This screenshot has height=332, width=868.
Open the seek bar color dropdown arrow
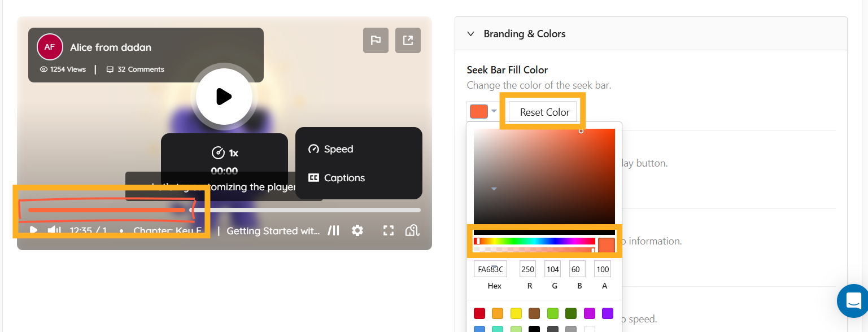point(493,111)
